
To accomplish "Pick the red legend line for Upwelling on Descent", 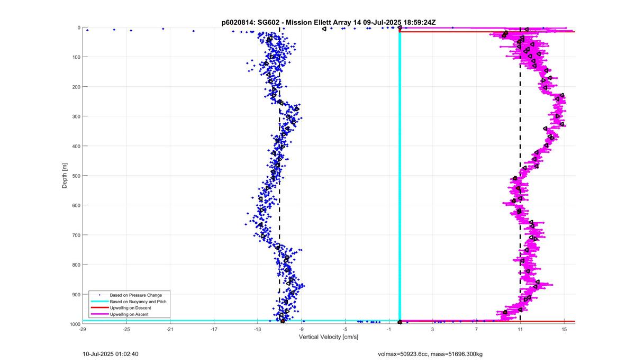I will 99,307.
